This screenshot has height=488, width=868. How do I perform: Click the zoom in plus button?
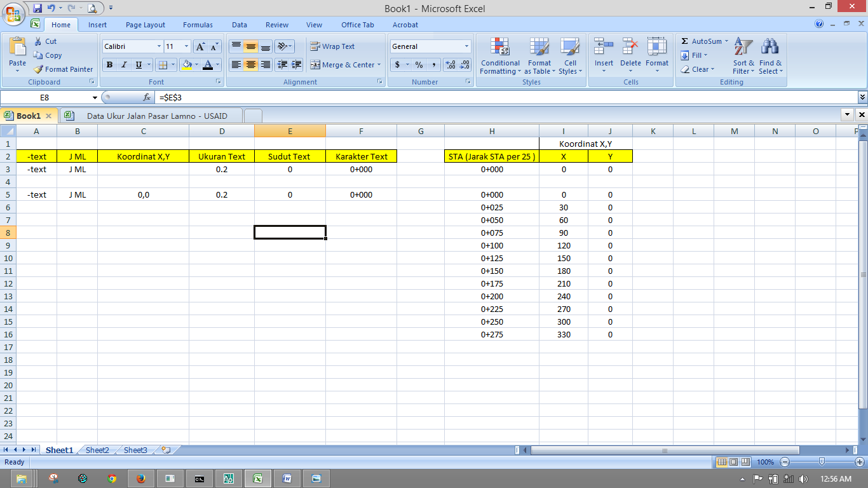coord(860,462)
